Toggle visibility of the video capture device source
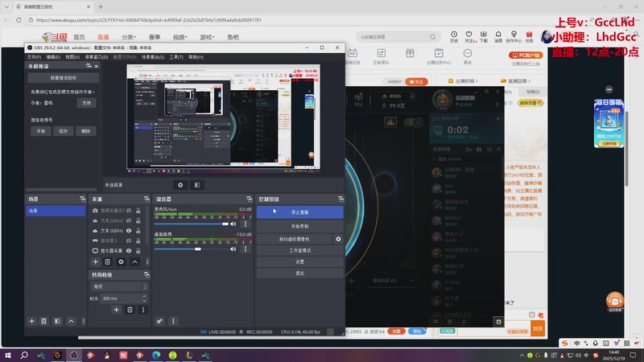The width and height of the screenshot is (644, 362). click(129, 211)
